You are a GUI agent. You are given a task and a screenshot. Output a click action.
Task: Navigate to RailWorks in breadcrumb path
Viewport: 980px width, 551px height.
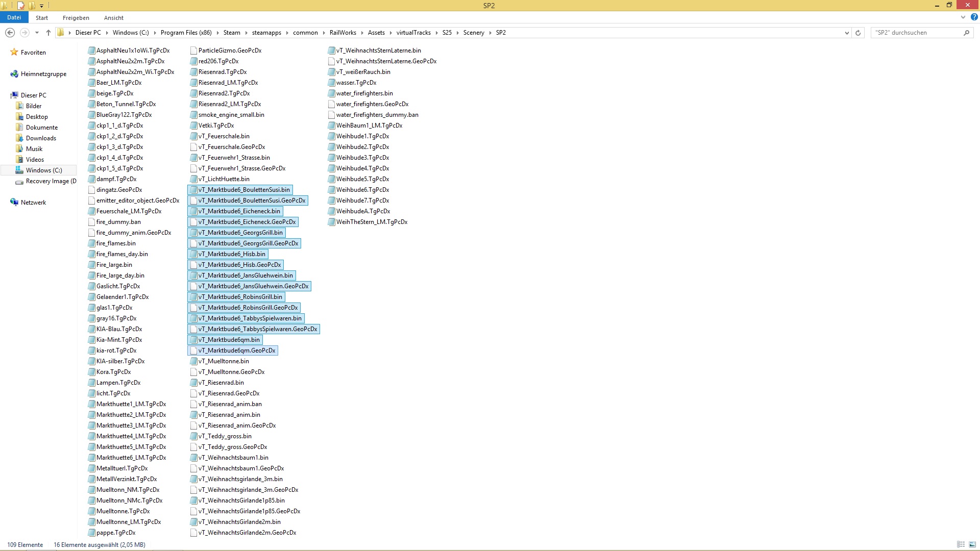[x=342, y=33]
